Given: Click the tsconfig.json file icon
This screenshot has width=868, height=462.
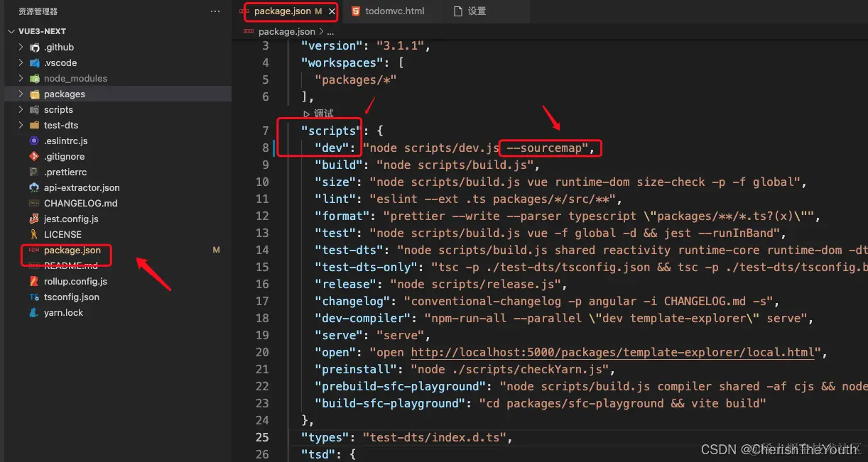Looking at the screenshot, I should (34, 297).
